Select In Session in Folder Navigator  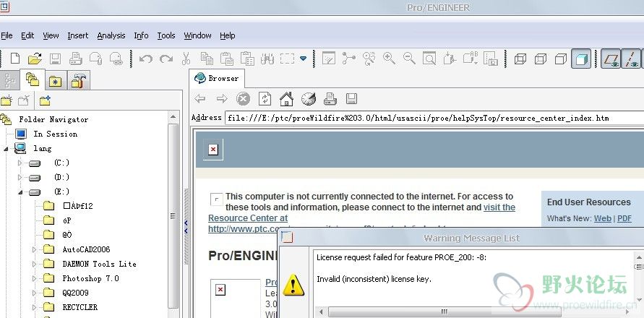tap(56, 134)
